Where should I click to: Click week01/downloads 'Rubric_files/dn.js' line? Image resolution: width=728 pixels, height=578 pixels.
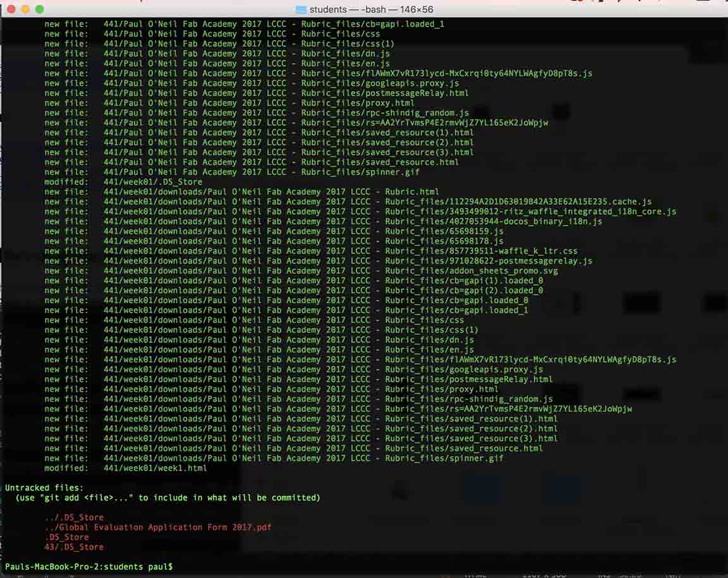coord(259,340)
